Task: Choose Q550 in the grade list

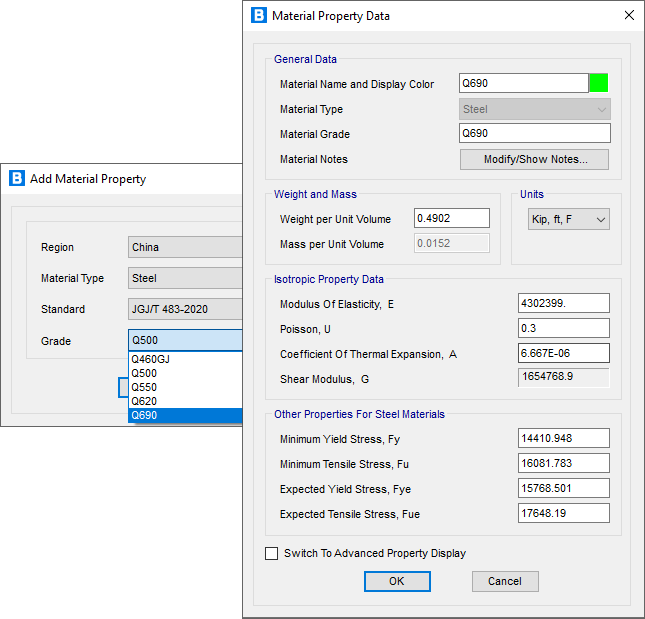Action: pyautogui.click(x=185, y=387)
